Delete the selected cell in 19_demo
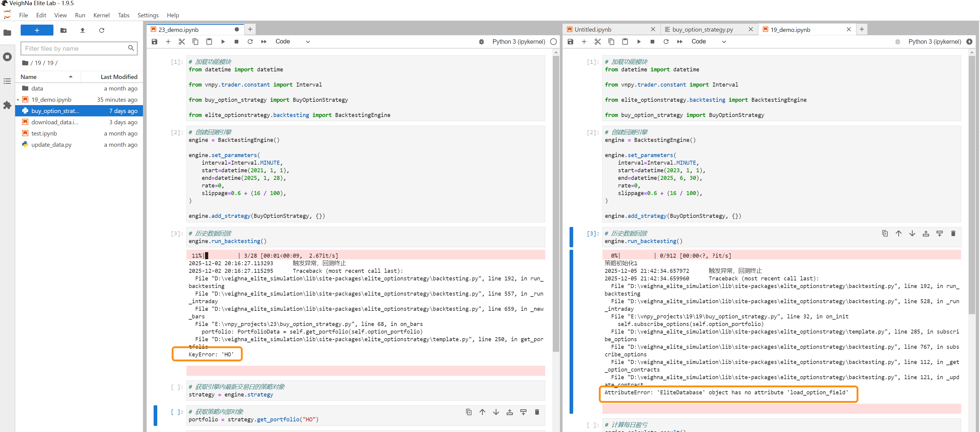980x432 pixels. [x=953, y=233]
